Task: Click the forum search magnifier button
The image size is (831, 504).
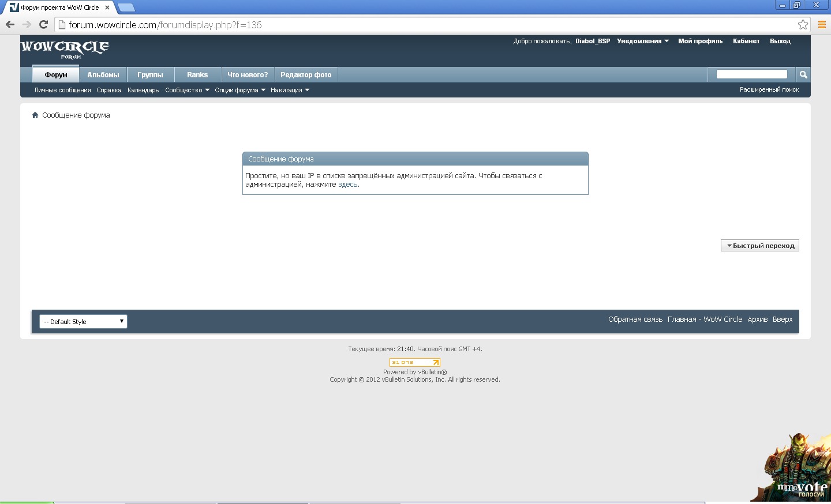Action: (803, 74)
